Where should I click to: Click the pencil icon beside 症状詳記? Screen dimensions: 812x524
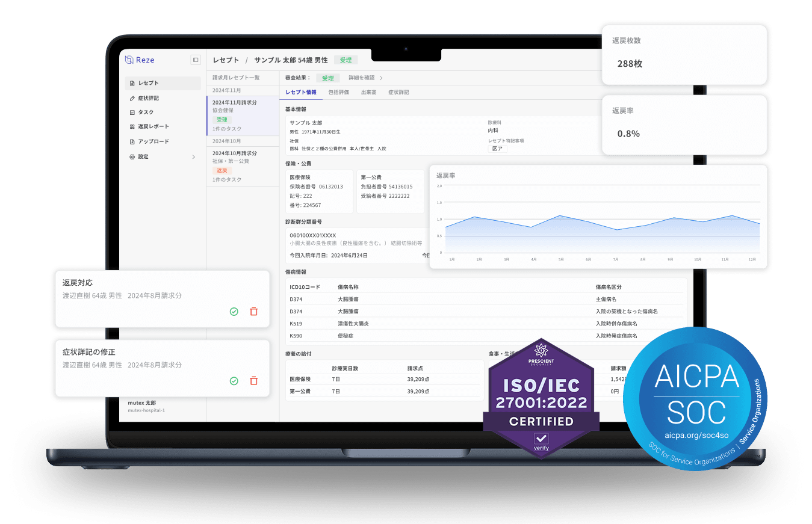pos(132,98)
